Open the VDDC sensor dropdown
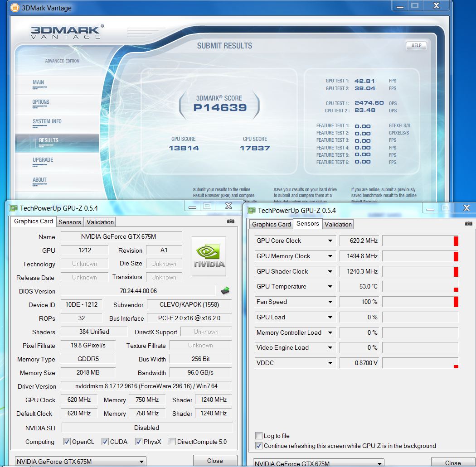Screen dimensions: 476x467 330,363
